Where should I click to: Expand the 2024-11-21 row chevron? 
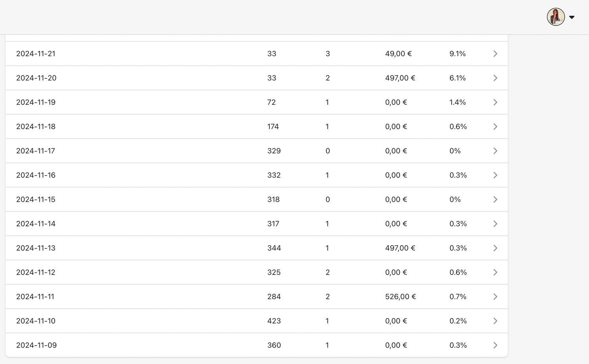(x=495, y=54)
